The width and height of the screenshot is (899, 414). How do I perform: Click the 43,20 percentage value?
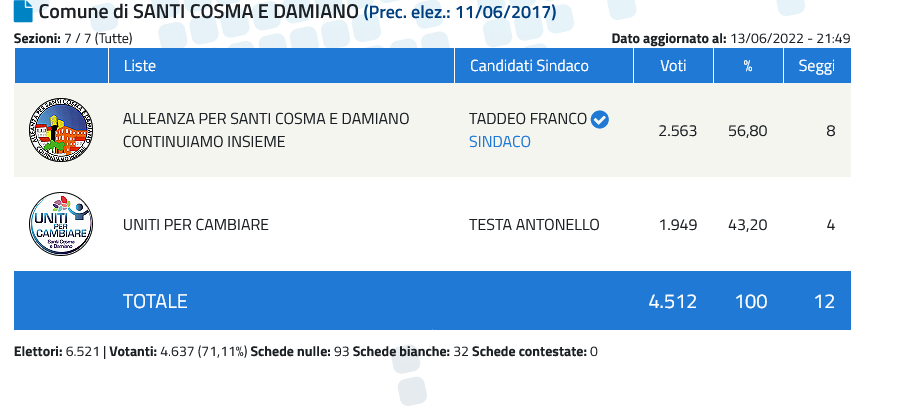point(748,225)
